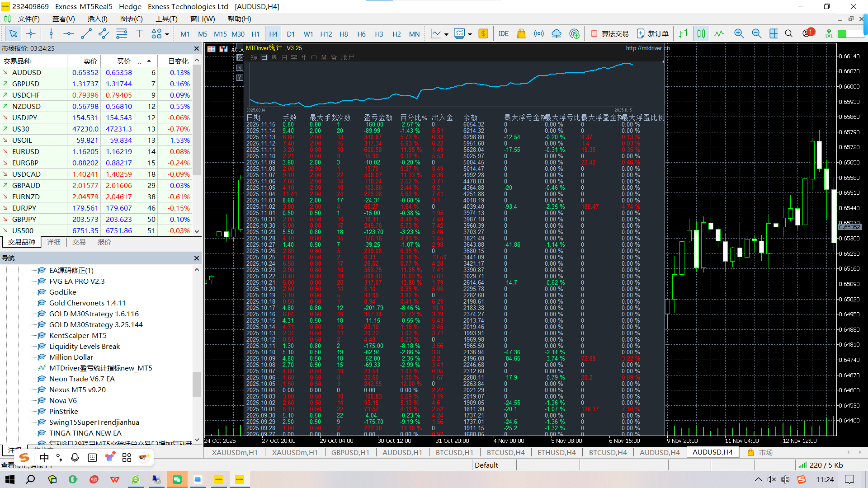Open the MetaEditor IDE
868x488 pixels.
click(503, 34)
